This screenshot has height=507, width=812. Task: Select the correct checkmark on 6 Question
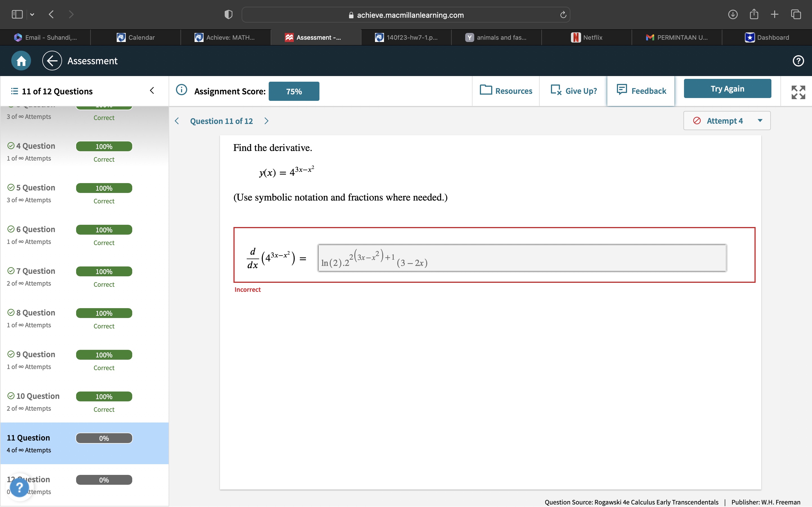click(10, 229)
